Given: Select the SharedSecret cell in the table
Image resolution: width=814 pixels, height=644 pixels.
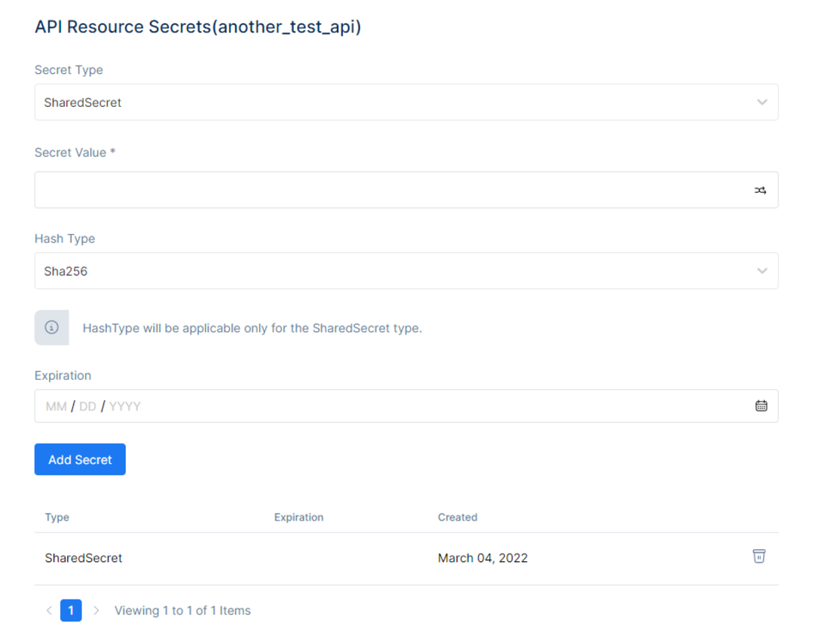Looking at the screenshot, I should tap(84, 558).
